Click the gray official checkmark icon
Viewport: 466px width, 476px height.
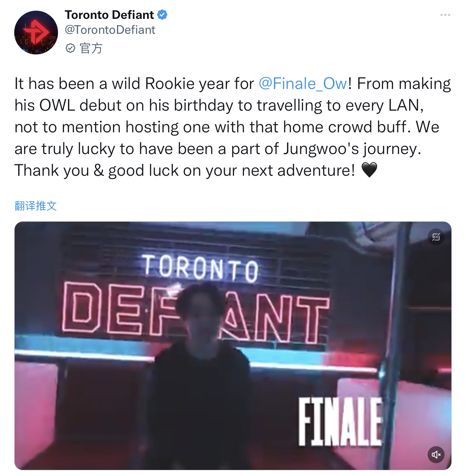tap(70, 48)
